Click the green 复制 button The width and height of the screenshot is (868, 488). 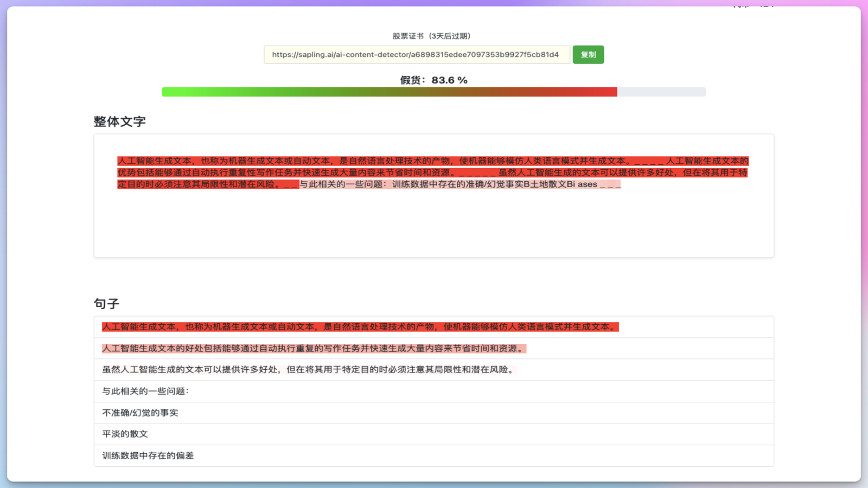(588, 55)
